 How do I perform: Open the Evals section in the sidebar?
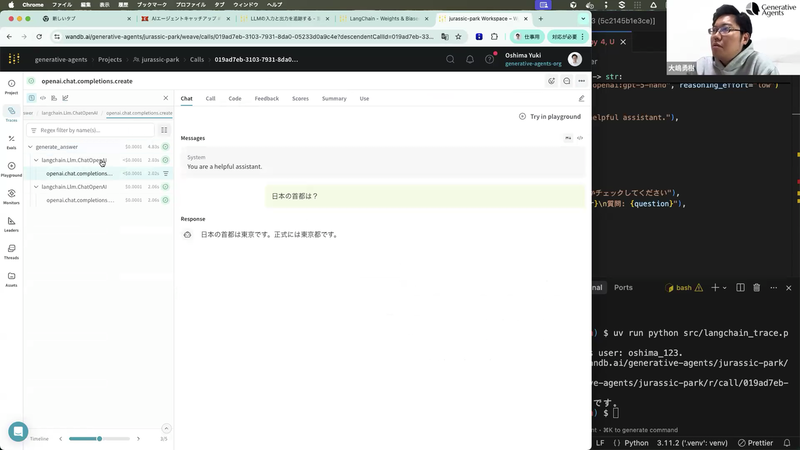click(x=11, y=142)
